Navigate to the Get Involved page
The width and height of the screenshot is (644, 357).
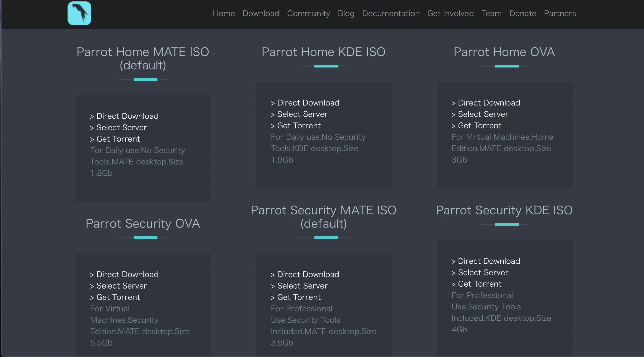click(450, 13)
